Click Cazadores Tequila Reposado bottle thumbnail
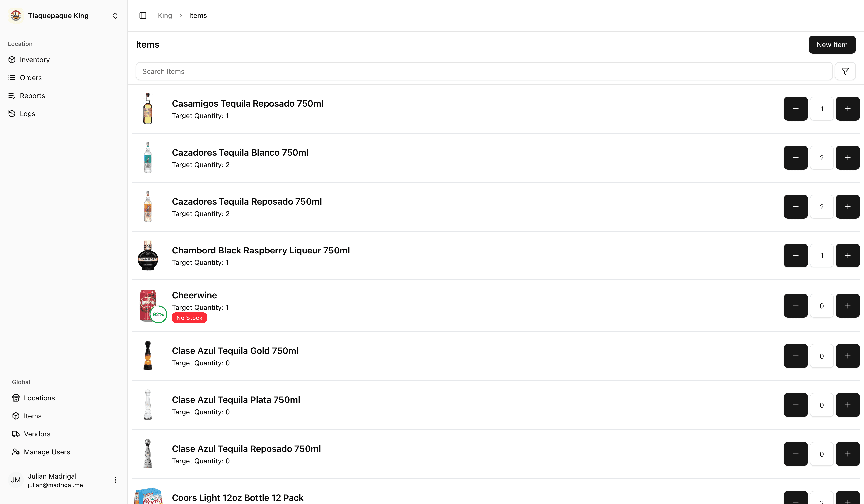The image size is (864, 504). click(x=148, y=206)
